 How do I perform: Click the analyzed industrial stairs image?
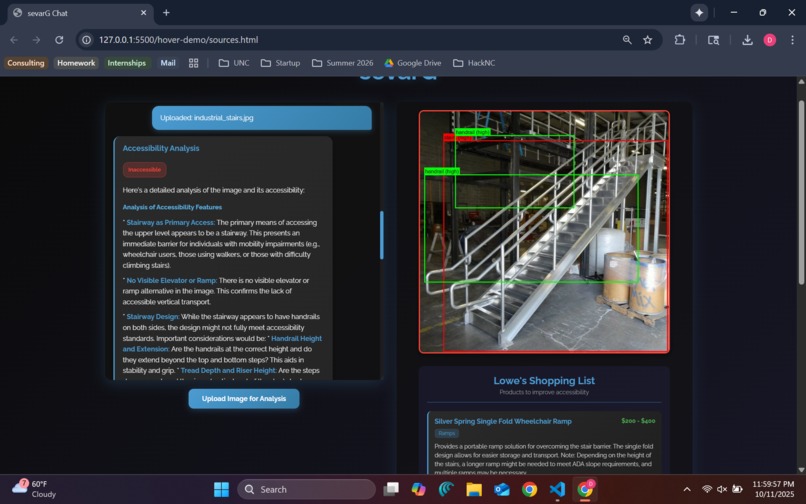pyautogui.click(x=544, y=231)
